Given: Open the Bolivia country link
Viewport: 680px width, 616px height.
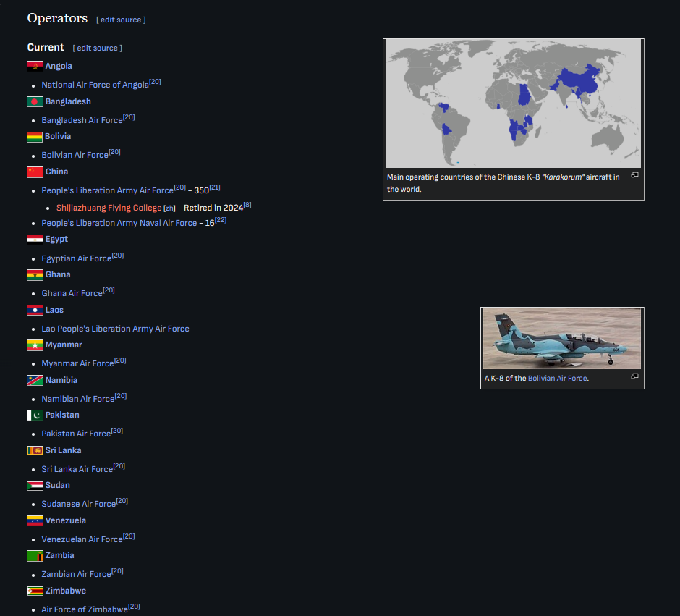Looking at the screenshot, I should pyautogui.click(x=58, y=136).
